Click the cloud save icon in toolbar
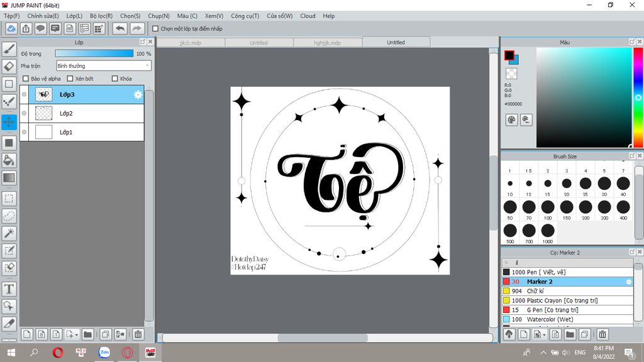Viewport: 644px width, 362px height. pos(11,28)
